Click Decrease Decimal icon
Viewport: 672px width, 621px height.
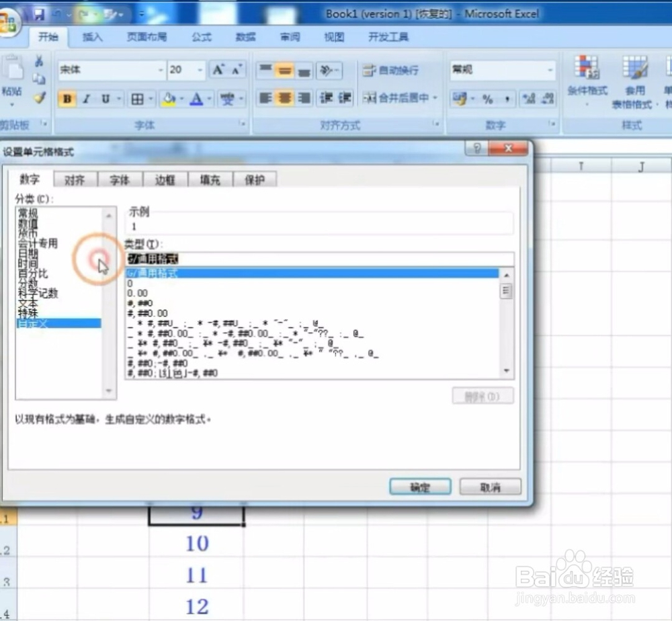click(547, 99)
